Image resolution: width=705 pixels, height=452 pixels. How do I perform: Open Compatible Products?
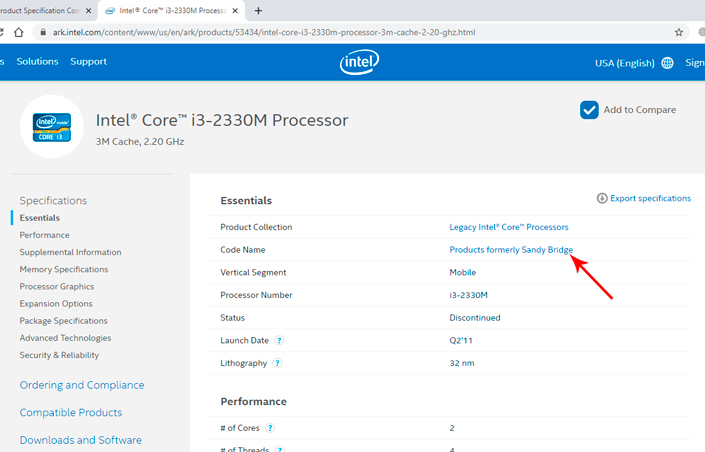[x=71, y=412]
